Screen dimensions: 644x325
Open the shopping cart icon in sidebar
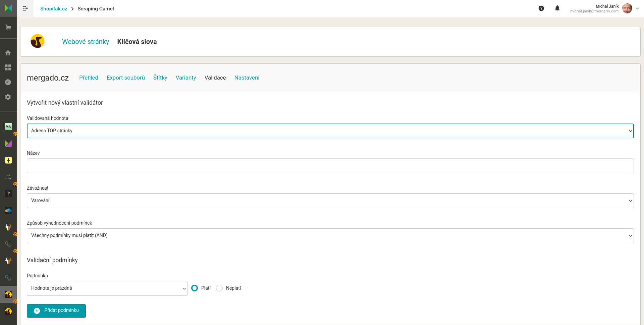click(8, 28)
